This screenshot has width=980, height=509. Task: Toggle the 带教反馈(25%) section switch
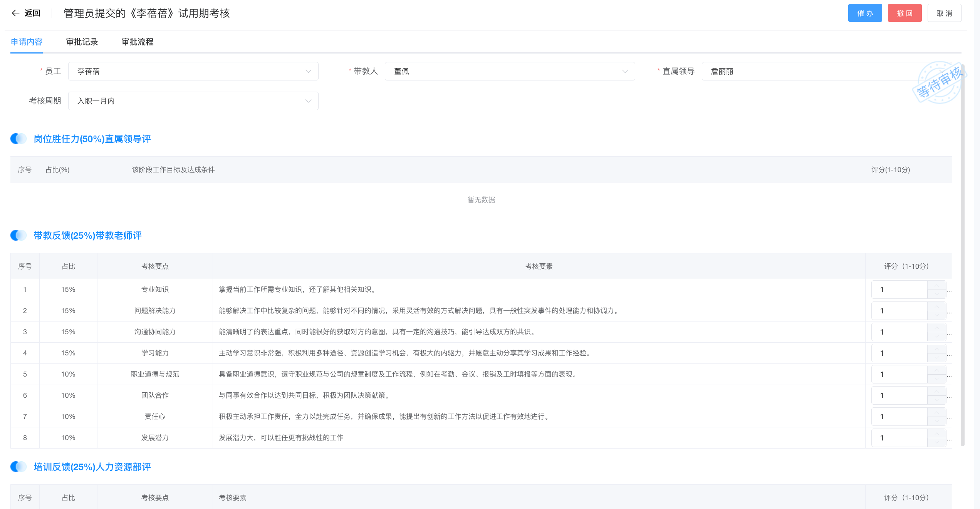(18, 235)
